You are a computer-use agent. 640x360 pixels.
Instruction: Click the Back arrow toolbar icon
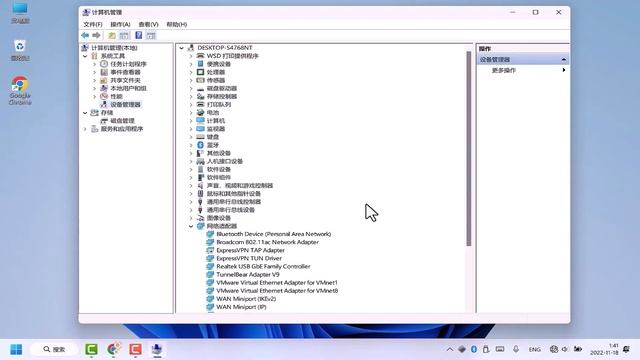click(85, 36)
